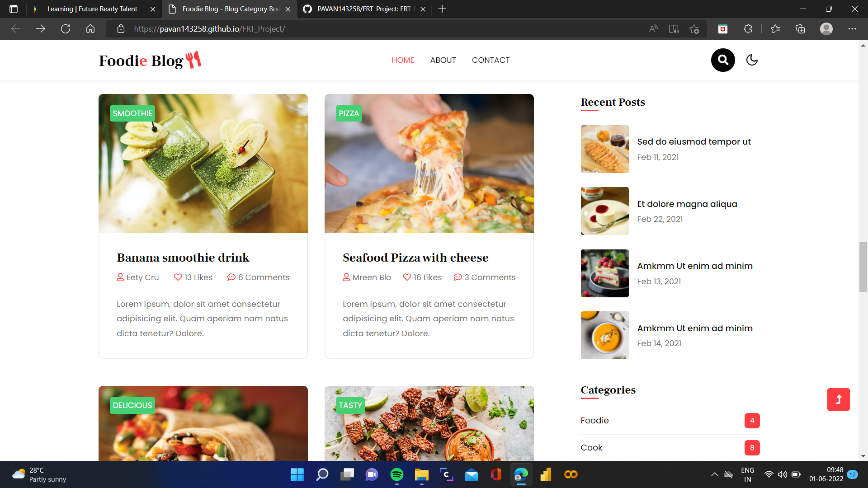
Task: View site information lock icon
Action: [x=121, y=29]
